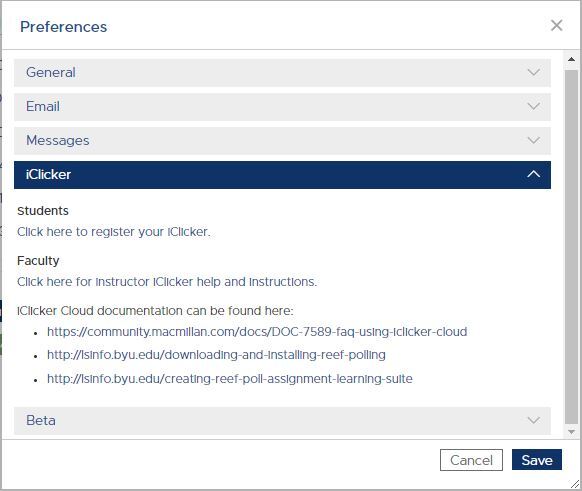Click the Save button
The width and height of the screenshot is (582, 491).
tap(537, 460)
